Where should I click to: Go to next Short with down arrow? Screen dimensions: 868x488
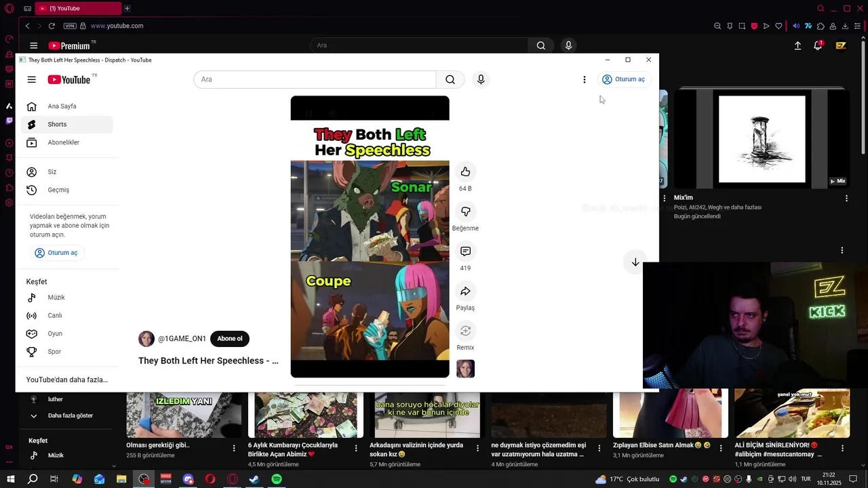[x=635, y=262]
